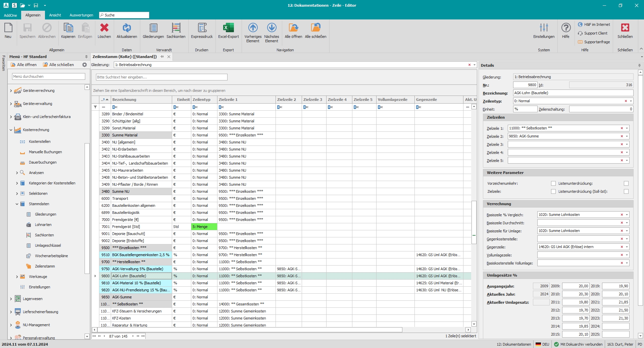This screenshot has width=644, height=348.
Task: Open Einstellungen in the System group
Action: [x=544, y=28]
